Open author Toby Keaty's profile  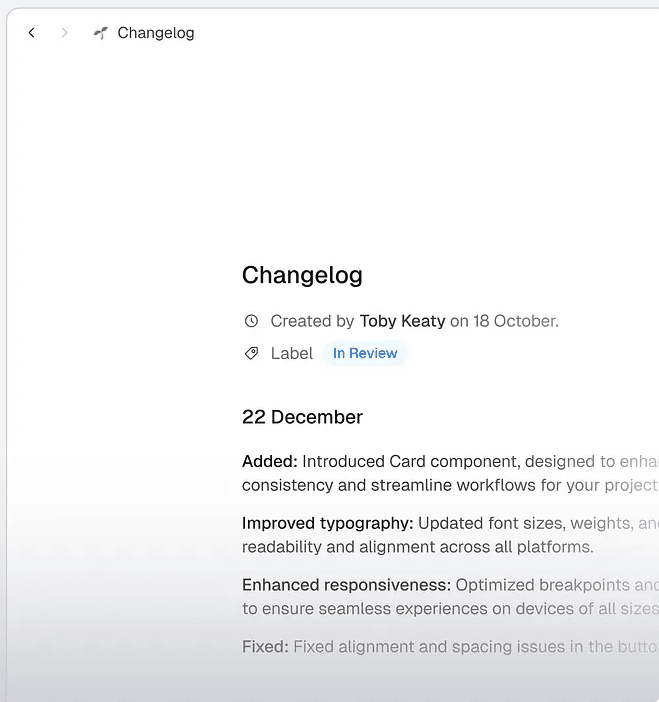pyautogui.click(x=402, y=321)
